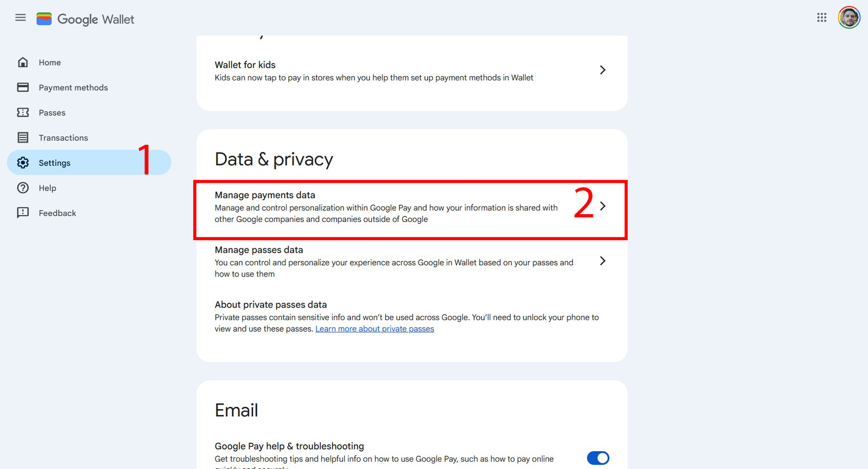
Task: Open the Google apps grid launcher
Action: (x=822, y=17)
